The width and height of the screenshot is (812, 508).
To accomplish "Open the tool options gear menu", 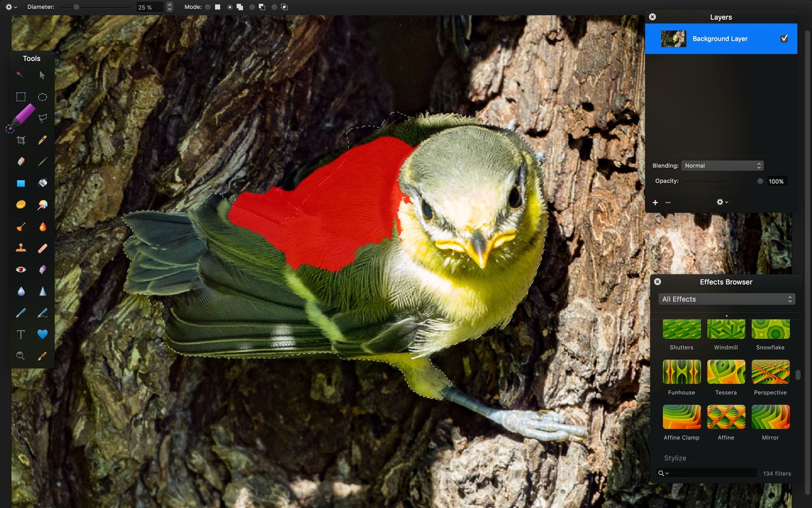I will pyautogui.click(x=11, y=7).
